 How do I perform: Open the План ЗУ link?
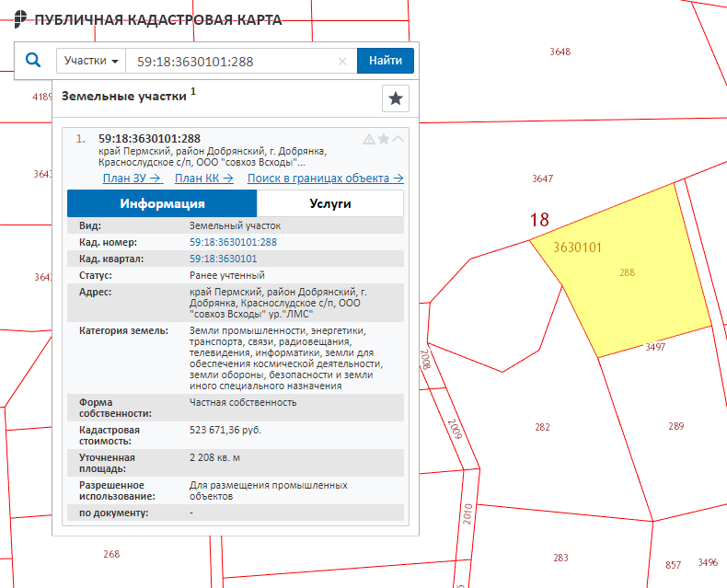point(133,179)
